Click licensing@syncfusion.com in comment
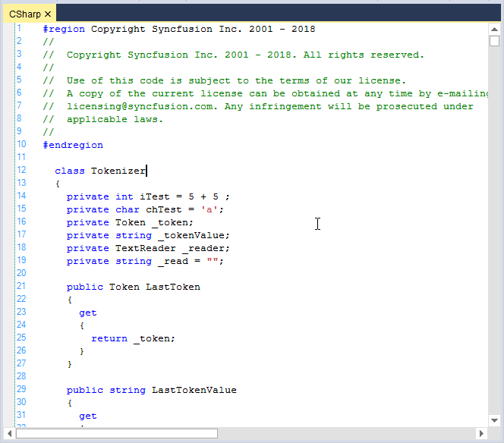 (140, 106)
